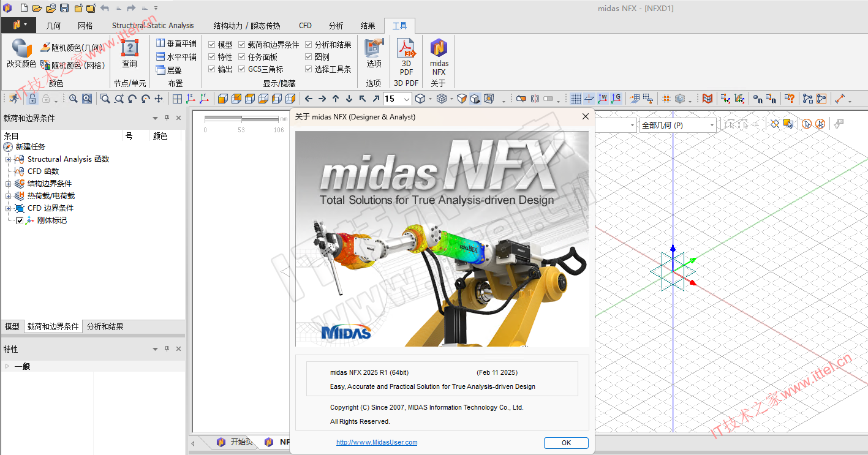Select the 模型 panel tab
Image resolution: width=868 pixels, height=455 pixels.
pos(12,326)
